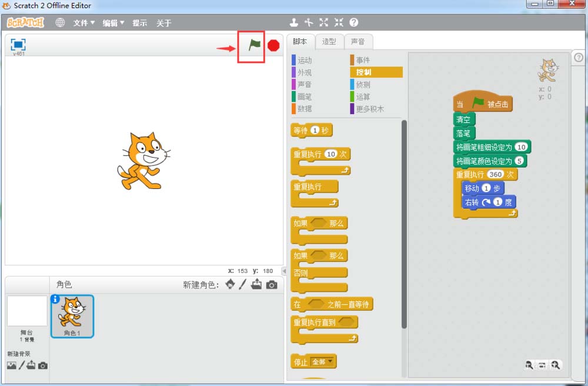Viewport: 588px width, 386px height.
Task: Switch to the 造型 costumes tab
Action: [329, 42]
